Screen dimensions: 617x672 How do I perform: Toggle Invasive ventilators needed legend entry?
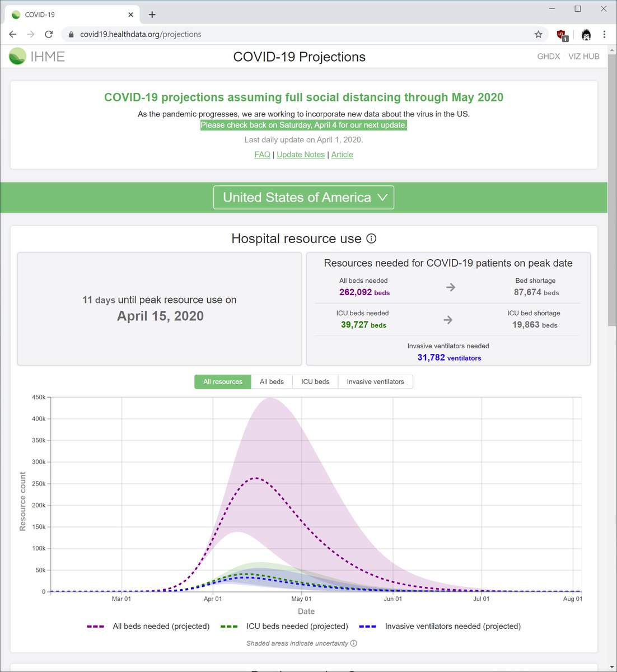[440, 626]
